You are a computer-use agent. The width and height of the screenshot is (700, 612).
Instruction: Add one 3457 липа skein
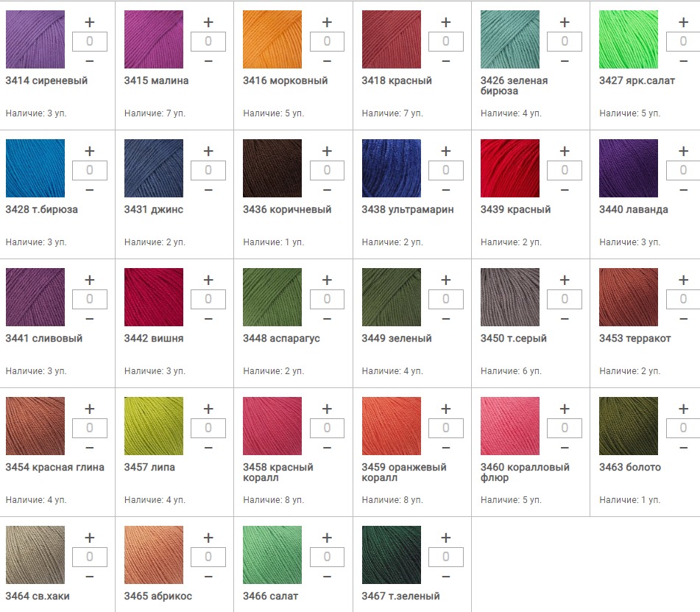pyautogui.click(x=208, y=409)
